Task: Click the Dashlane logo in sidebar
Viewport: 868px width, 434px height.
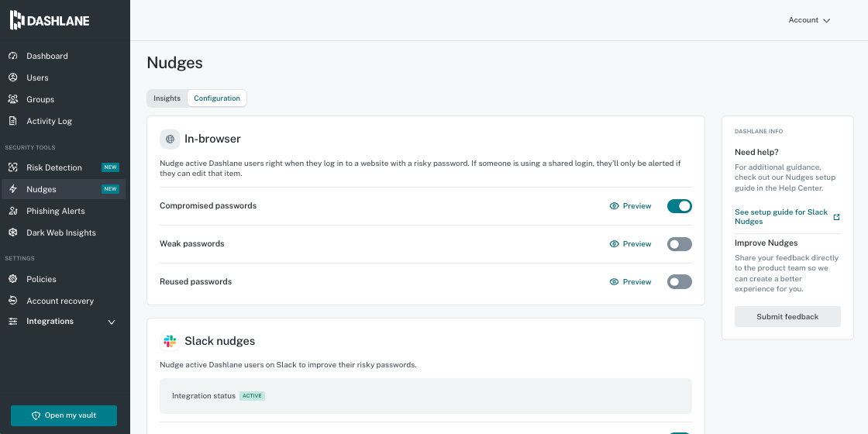Action: click(50, 20)
